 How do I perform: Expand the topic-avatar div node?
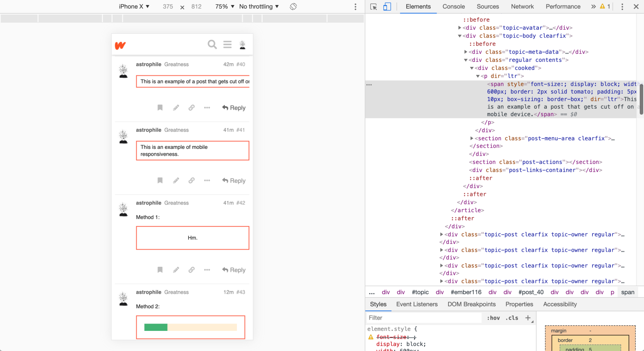[x=460, y=28]
